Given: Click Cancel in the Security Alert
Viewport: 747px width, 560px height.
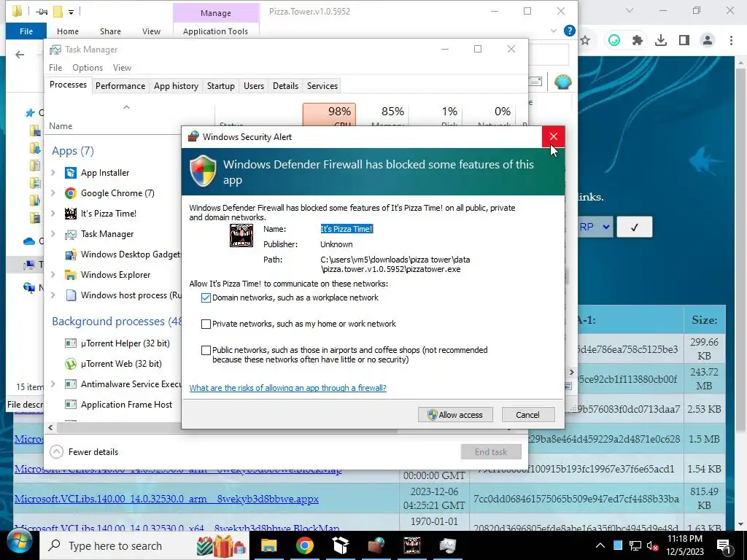Looking at the screenshot, I should point(528,415).
